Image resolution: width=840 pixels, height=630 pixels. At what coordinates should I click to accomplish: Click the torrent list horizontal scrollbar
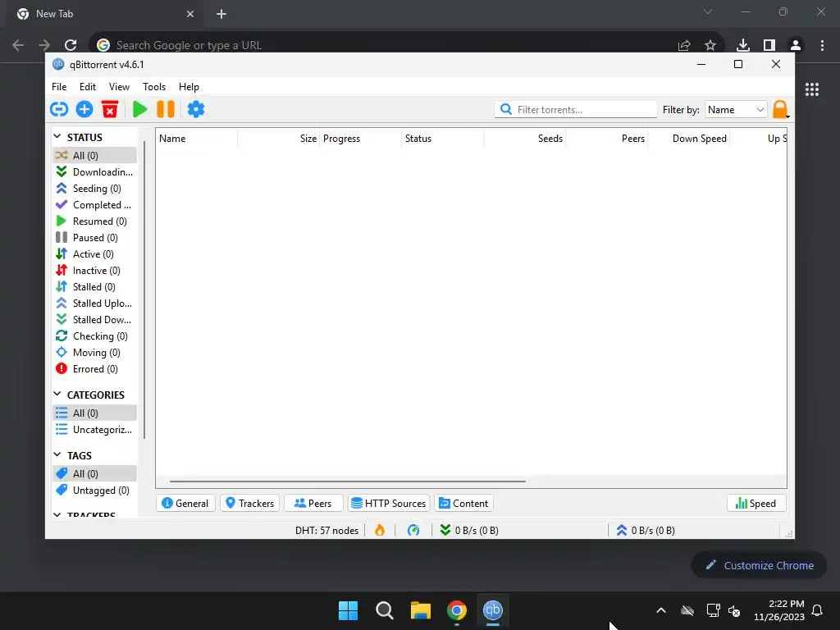pyautogui.click(x=347, y=482)
